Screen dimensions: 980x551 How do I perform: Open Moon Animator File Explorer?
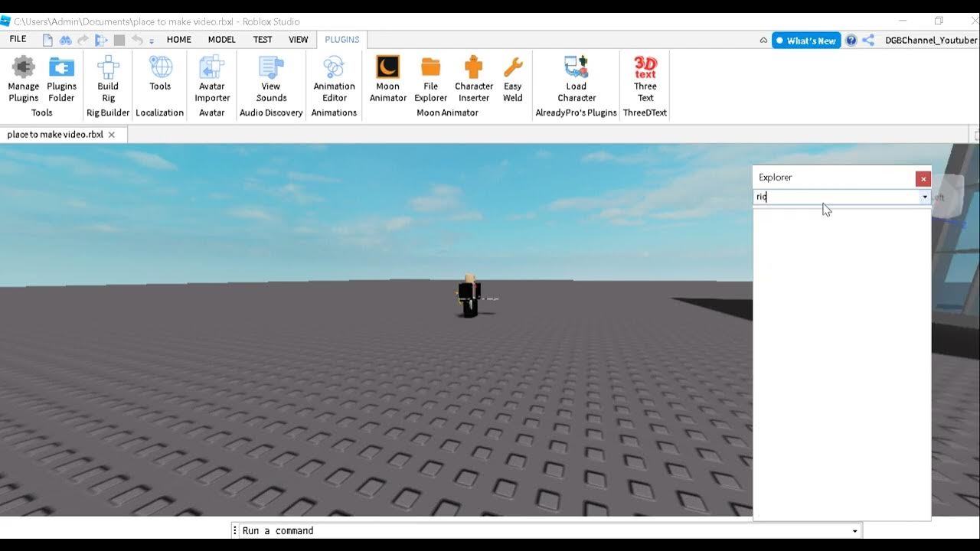point(431,79)
